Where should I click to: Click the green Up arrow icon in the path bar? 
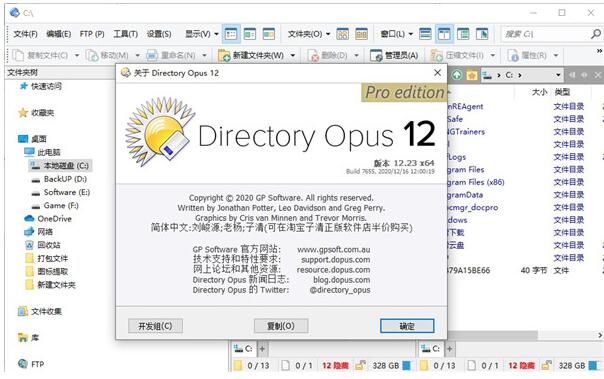point(457,75)
